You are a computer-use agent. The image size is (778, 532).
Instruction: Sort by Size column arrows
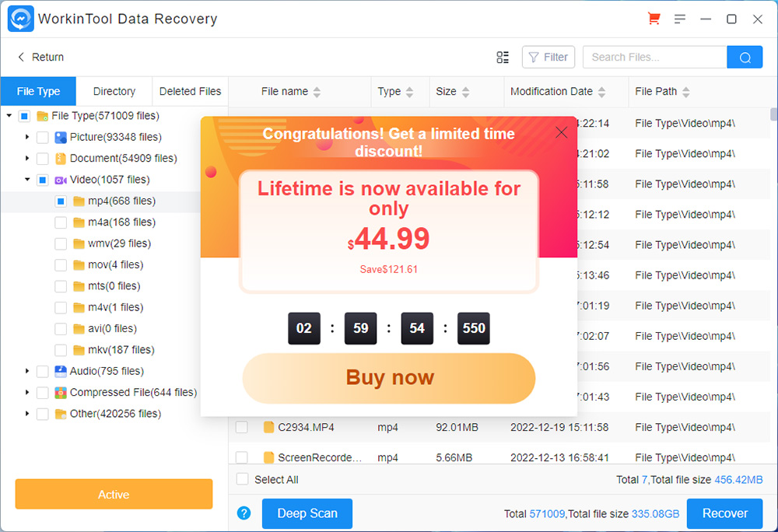(x=465, y=92)
